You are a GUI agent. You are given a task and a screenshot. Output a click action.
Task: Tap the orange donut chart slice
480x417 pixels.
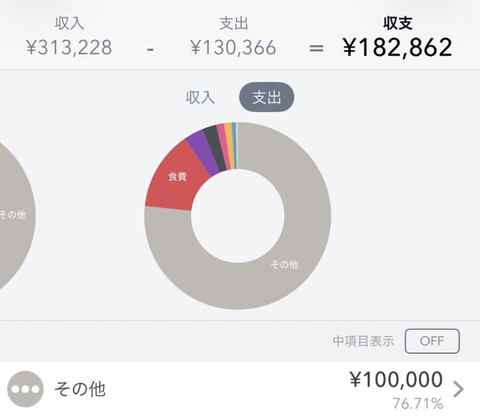[229, 143]
